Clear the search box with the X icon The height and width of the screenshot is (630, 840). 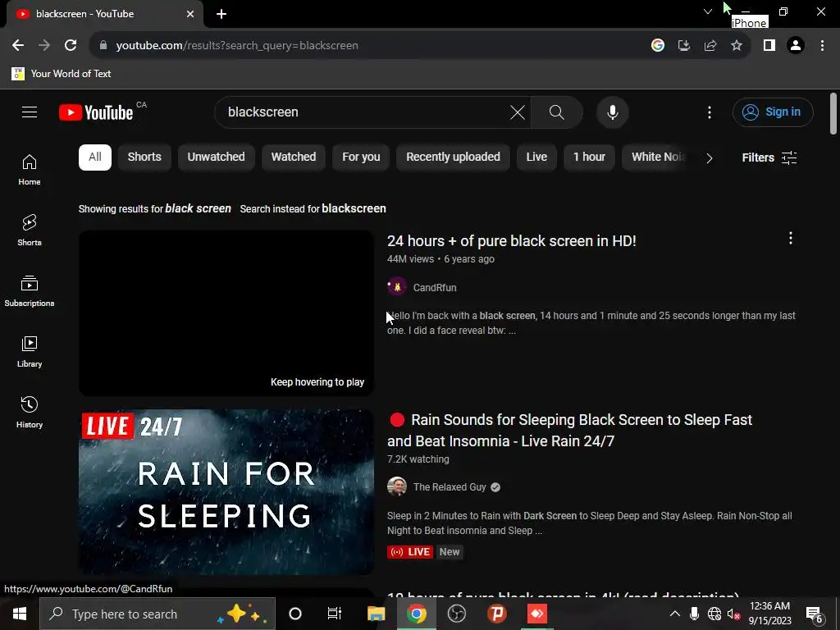pyautogui.click(x=517, y=112)
